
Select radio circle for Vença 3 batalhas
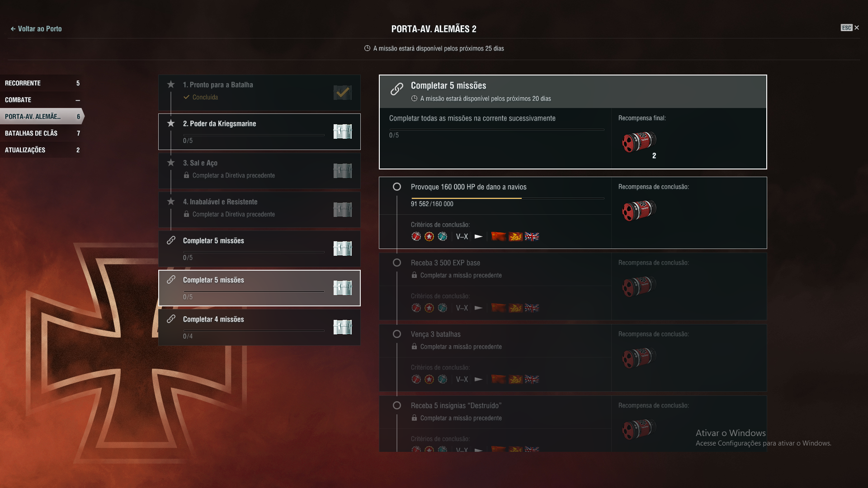coord(397,334)
